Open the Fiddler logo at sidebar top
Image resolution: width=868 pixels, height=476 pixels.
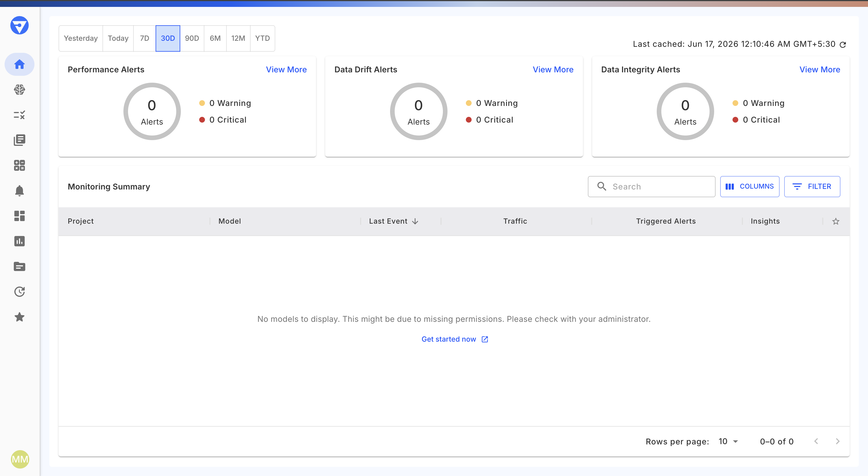tap(19, 25)
